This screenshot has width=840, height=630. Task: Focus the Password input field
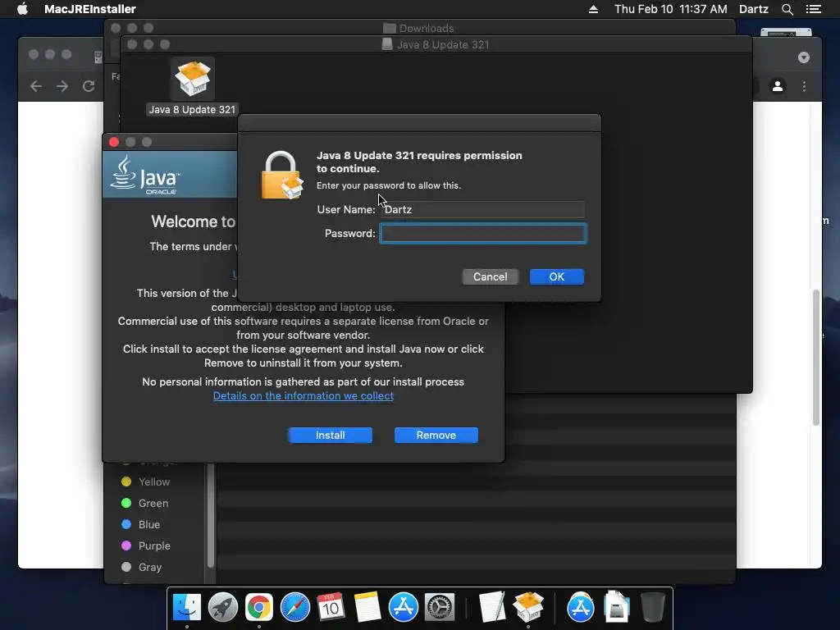482,234
